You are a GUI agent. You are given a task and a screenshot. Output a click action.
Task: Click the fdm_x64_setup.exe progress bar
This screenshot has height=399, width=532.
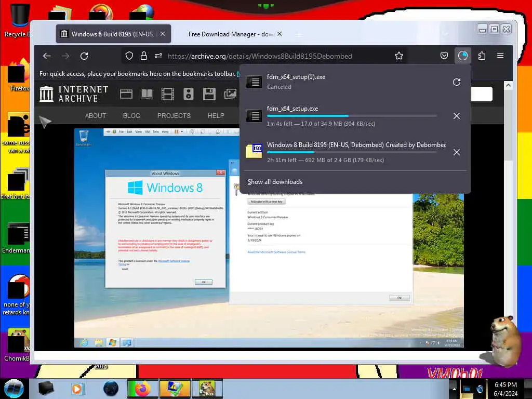pyautogui.click(x=352, y=116)
